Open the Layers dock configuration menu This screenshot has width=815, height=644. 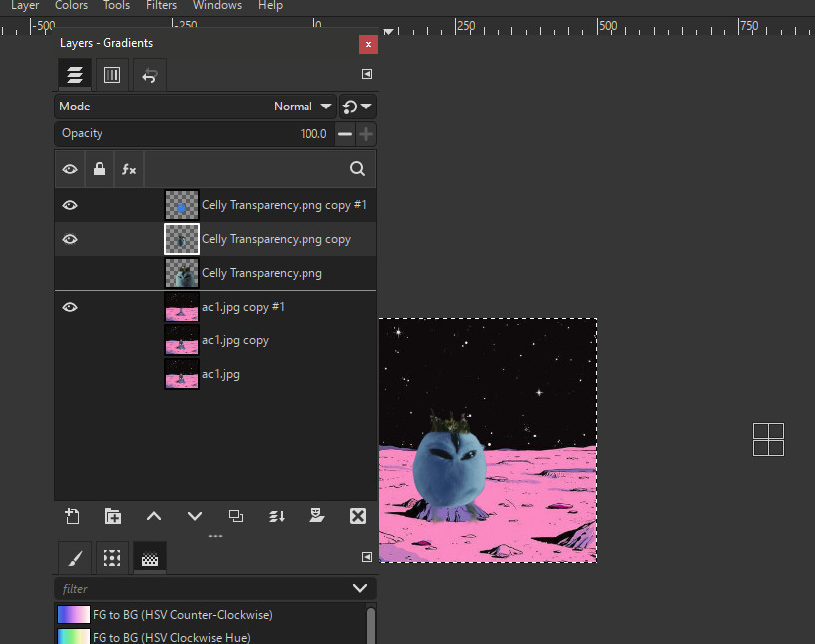point(367,74)
